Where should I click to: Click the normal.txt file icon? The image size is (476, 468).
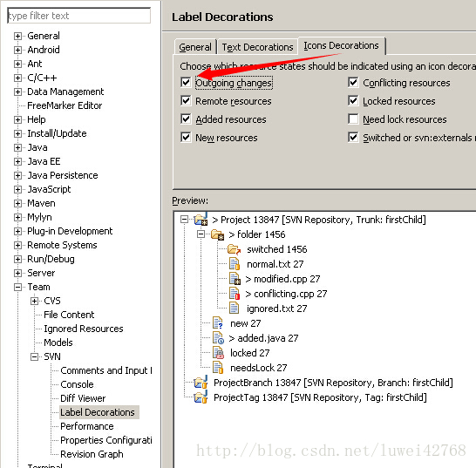235,264
